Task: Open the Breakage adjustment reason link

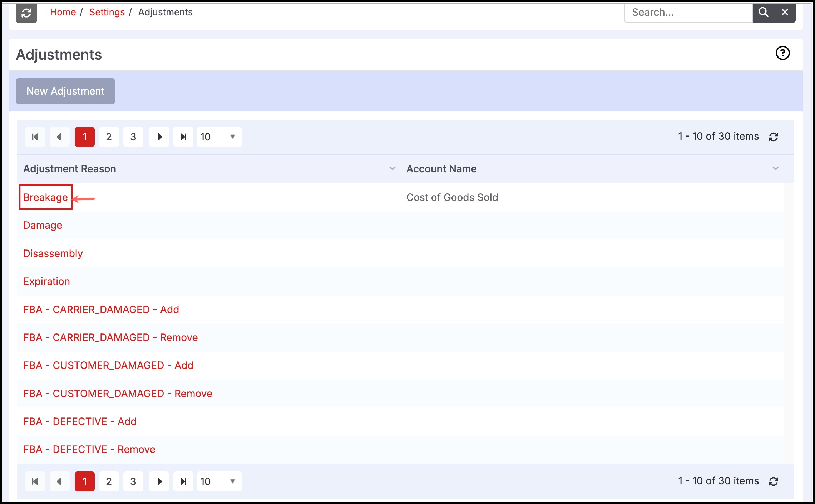Action: tap(45, 197)
